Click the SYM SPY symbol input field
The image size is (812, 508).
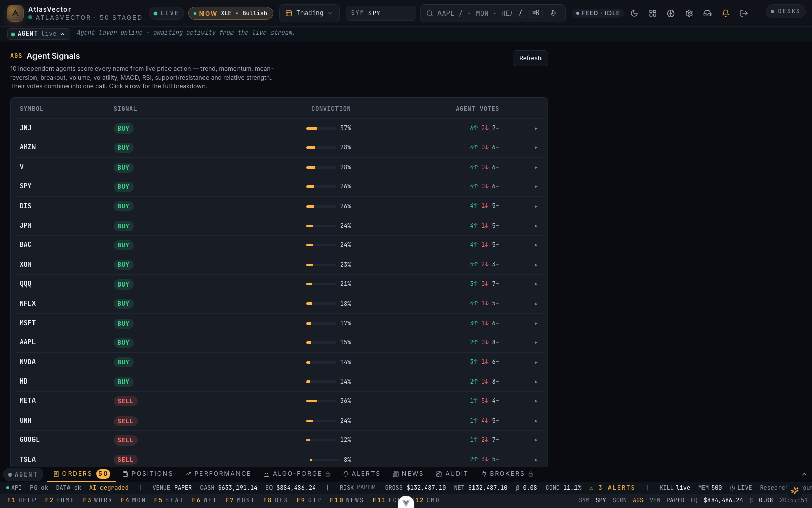click(x=381, y=13)
